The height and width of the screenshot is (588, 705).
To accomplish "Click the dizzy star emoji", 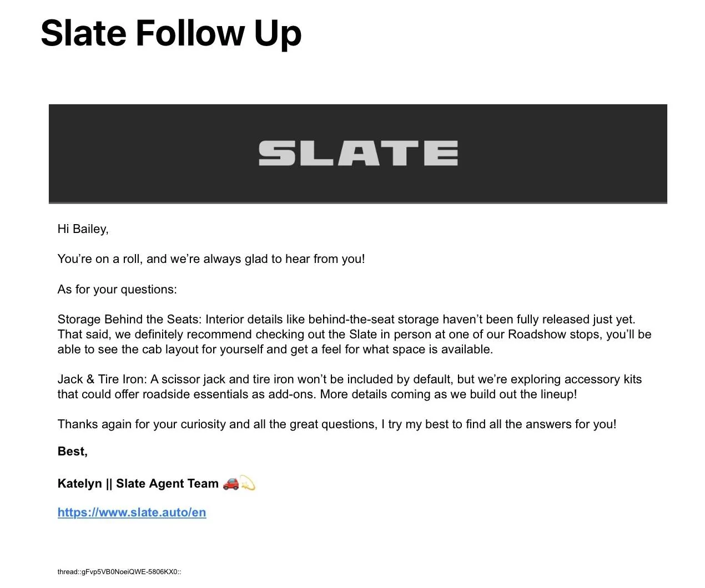I will pyautogui.click(x=248, y=484).
